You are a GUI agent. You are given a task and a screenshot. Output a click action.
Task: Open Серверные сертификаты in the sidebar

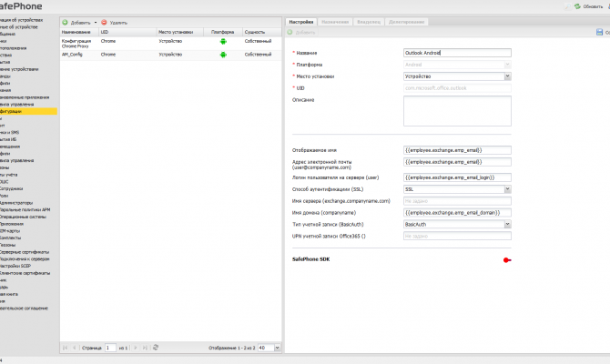pyautogui.click(x=25, y=252)
